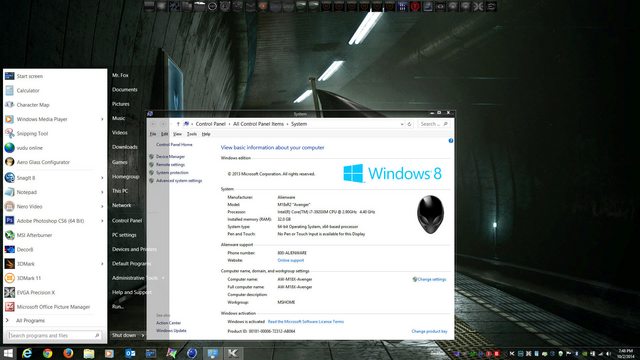Expand SnagIt 8 submenu arrow
Viewport: 640px width, 360px height.
point(102,178)
